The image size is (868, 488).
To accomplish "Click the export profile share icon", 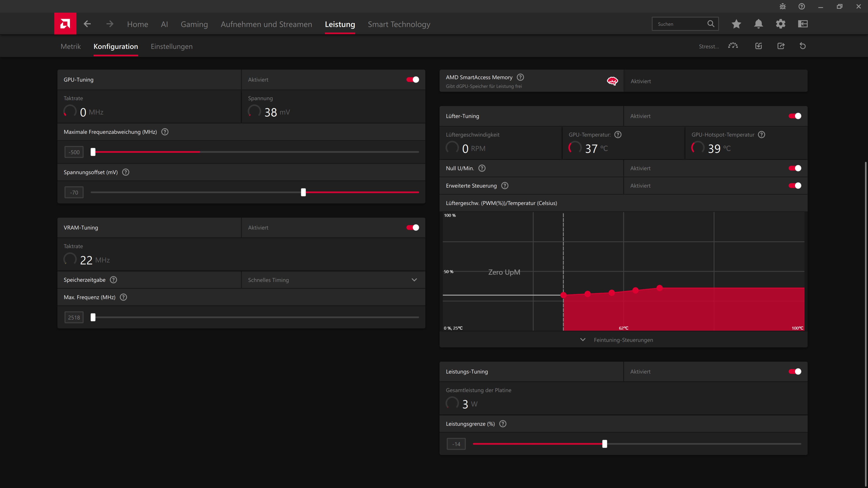I will click(781, 46).
